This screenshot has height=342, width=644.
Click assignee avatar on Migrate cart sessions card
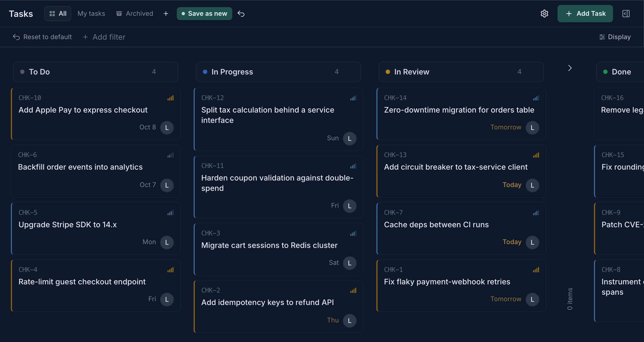pyautogui.click(x=350, y=263)
